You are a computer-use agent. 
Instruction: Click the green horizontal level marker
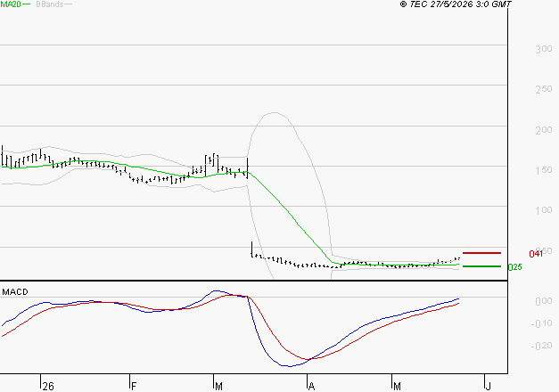481,266
